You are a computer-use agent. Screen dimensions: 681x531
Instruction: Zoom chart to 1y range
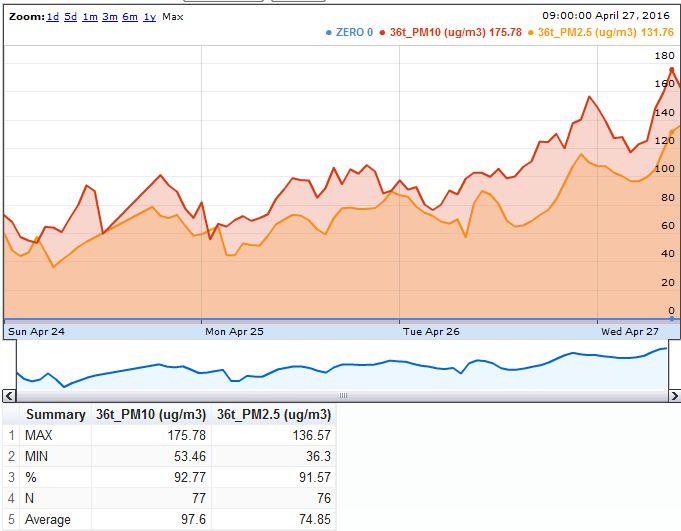[x=149, y=17]
